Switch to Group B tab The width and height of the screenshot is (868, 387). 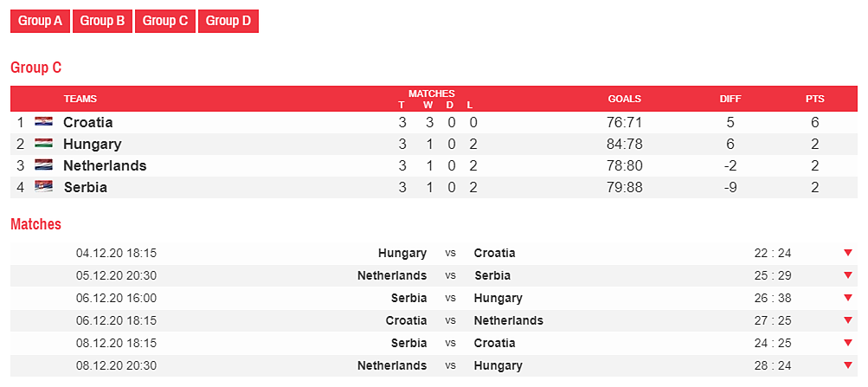[x=102, y=22]
